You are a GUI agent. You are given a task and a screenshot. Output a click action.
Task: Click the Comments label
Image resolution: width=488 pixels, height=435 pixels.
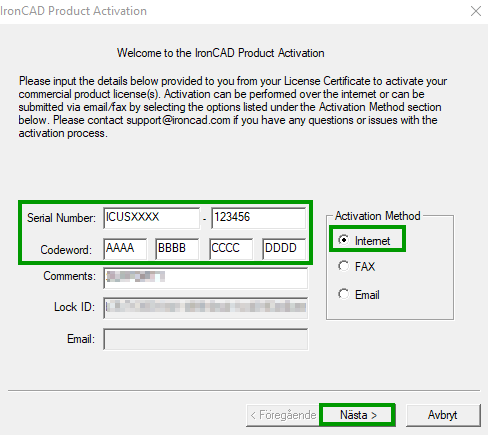pos(69,276)
